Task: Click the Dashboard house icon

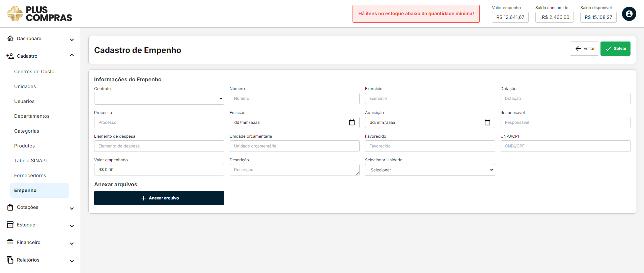Action: coord(10,38)
